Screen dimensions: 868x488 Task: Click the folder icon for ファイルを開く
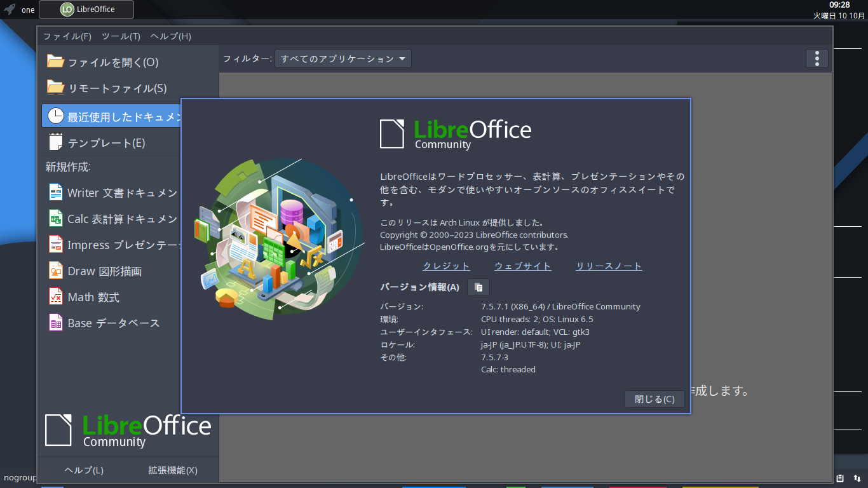[56, 62]
